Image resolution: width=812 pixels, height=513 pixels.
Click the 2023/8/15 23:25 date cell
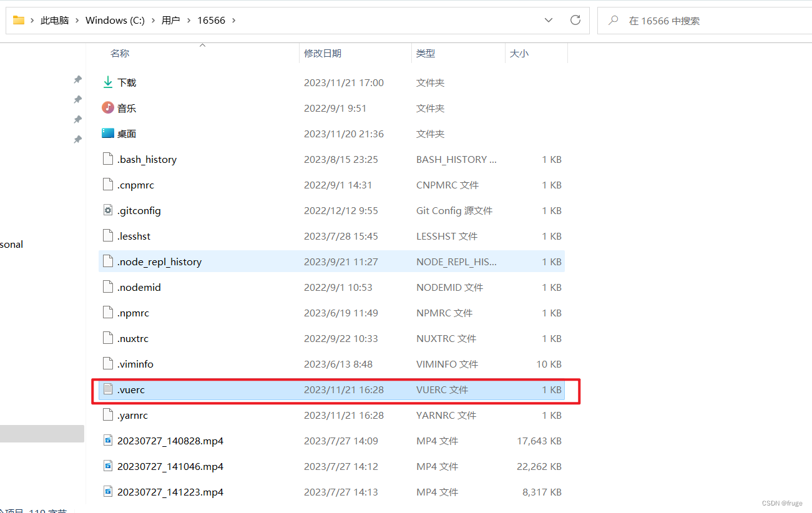click(x=341, y=159)
